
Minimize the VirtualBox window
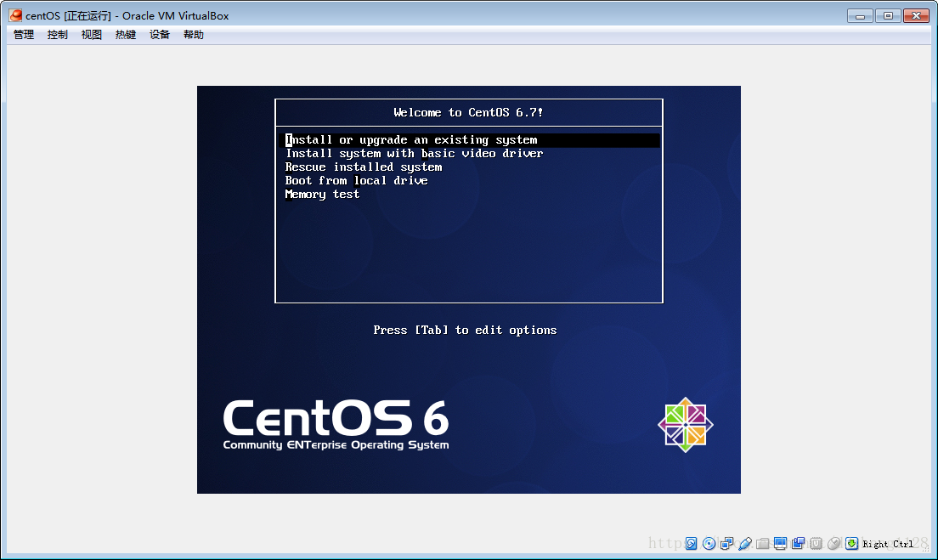pos(860,16)
